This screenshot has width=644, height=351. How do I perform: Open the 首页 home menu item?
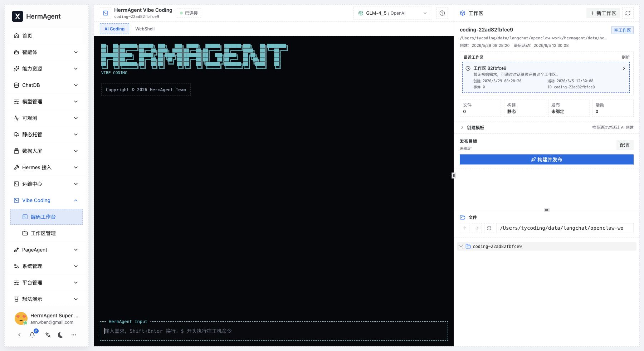pyautogui.click(x=47, y=36)
